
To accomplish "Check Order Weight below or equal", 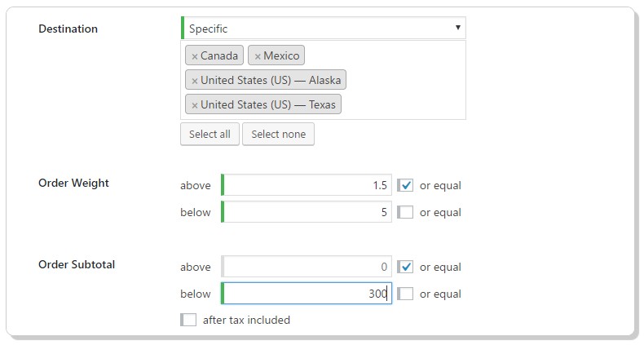I will coord(405,212).
